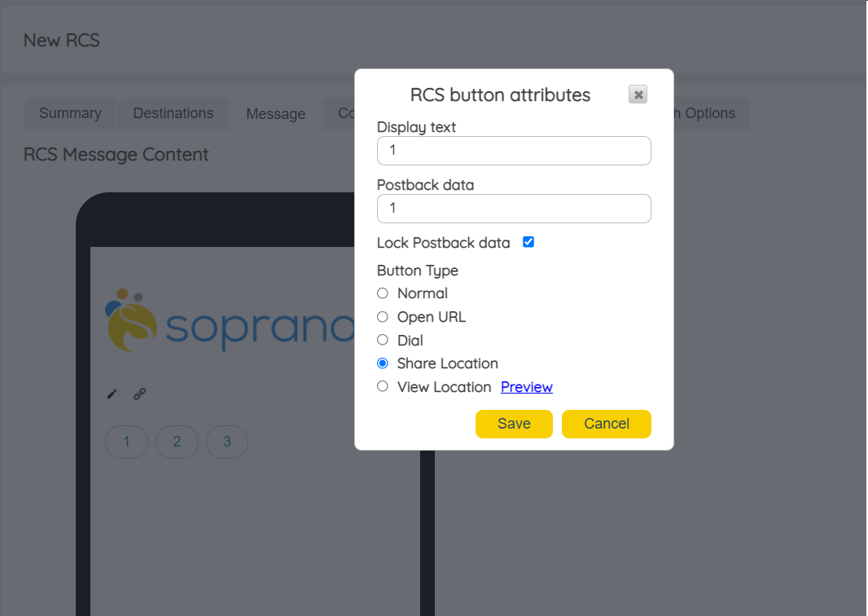
Task: Click the pencil edit icon
Action: click(x=112, y=394)
